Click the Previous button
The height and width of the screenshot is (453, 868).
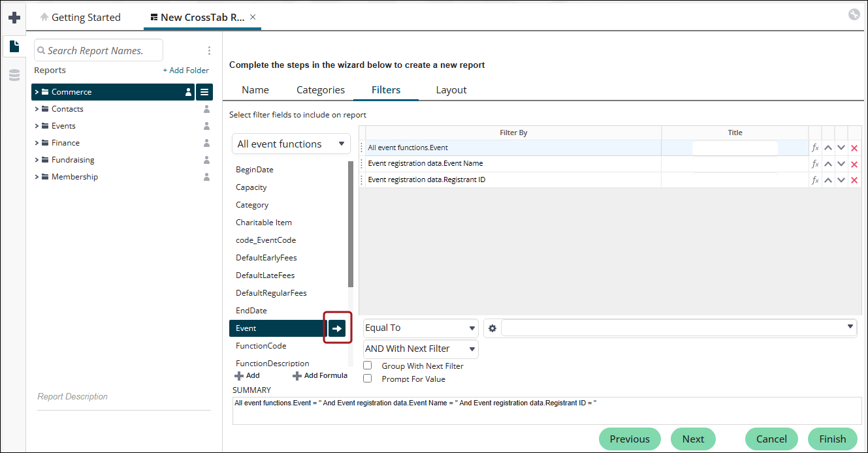(630, 439)
